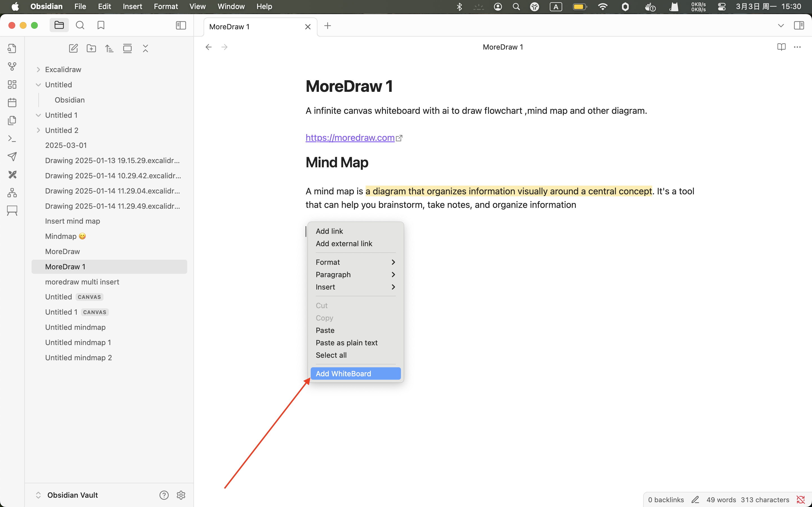This screenshot has width=812, height=507.
Task: Open graph view from the ribbon
Action: click(12, 66)
